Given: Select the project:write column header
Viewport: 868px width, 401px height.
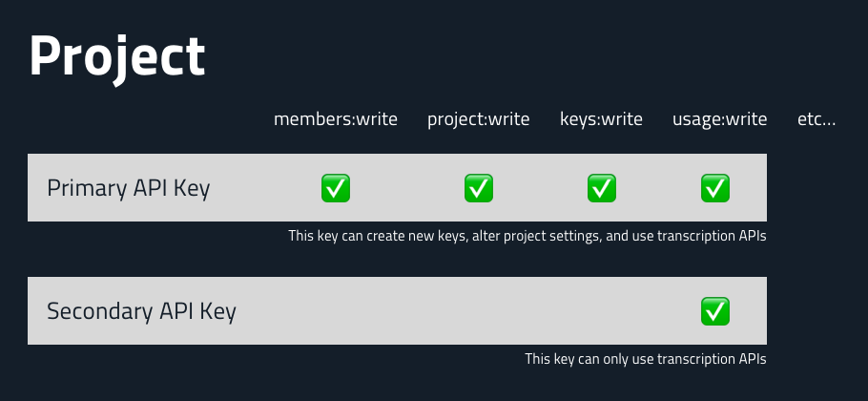Looking at the screenshot, I should [x=478, y=119].
